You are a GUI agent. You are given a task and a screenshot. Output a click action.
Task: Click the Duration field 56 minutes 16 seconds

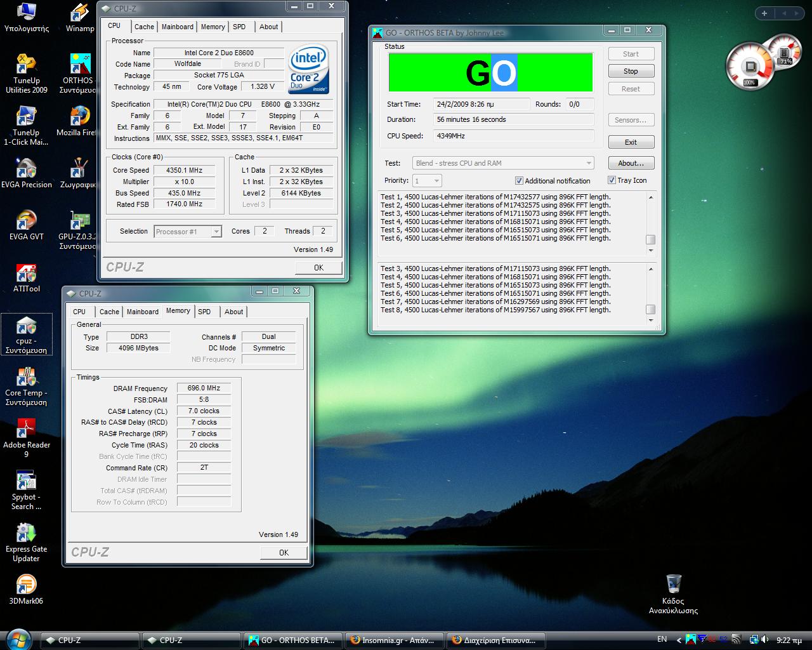(x=514, y=119)
